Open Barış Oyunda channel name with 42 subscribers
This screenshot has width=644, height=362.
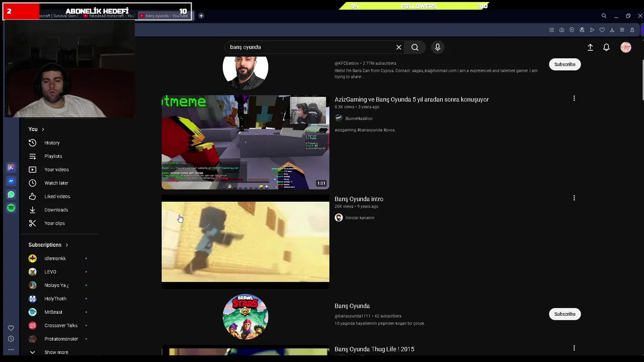tap(352, 306)
